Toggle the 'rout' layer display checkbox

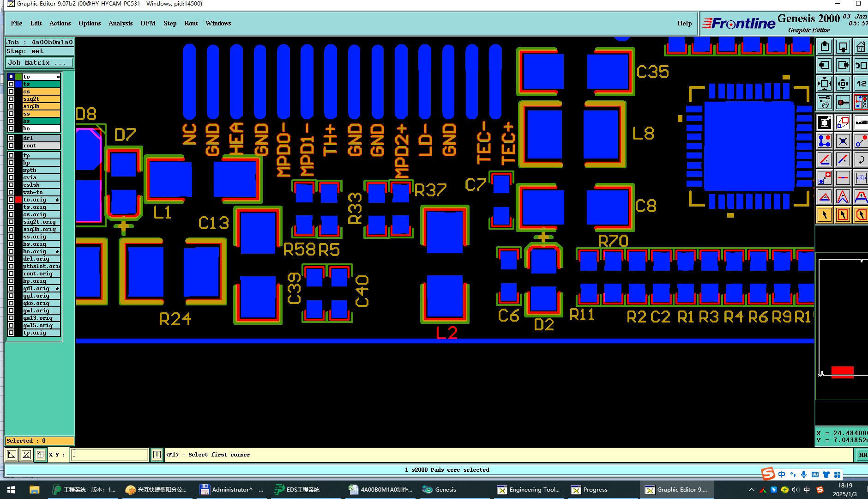11,146
